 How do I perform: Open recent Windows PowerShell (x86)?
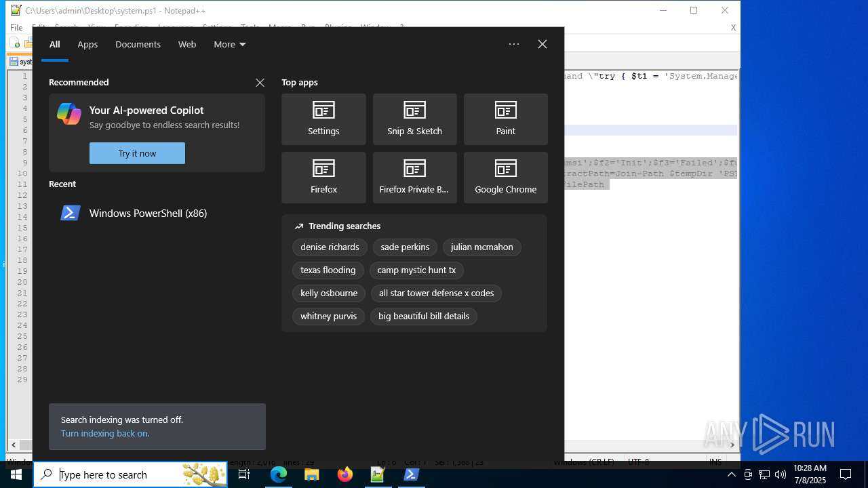157,213
